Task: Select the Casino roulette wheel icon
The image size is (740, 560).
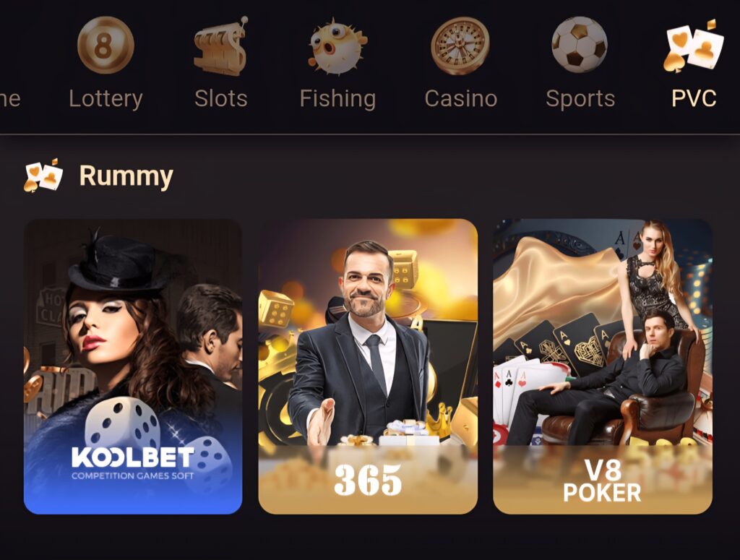Action: tap(460, 46)
